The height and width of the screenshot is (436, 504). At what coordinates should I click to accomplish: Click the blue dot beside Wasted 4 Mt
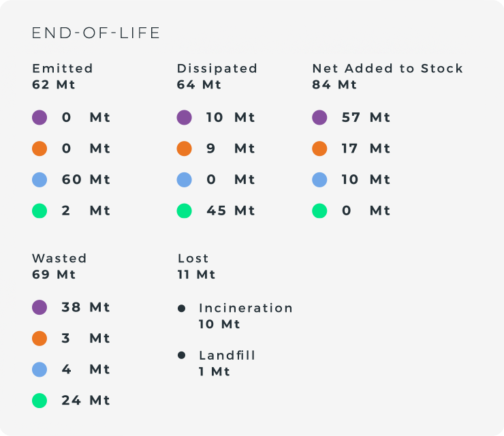pyautogui.click(x=40, y=369)
